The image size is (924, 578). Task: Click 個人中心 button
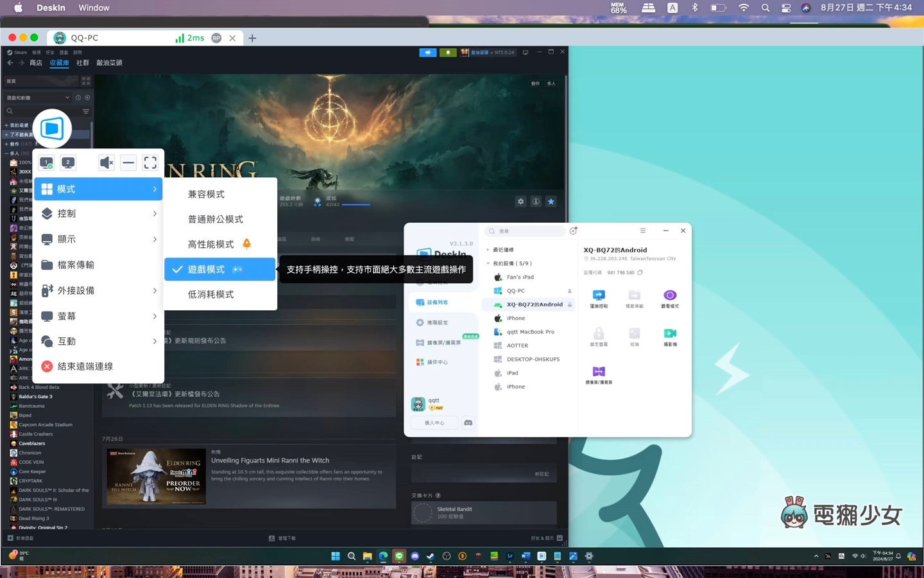click(x=434, y=423)
